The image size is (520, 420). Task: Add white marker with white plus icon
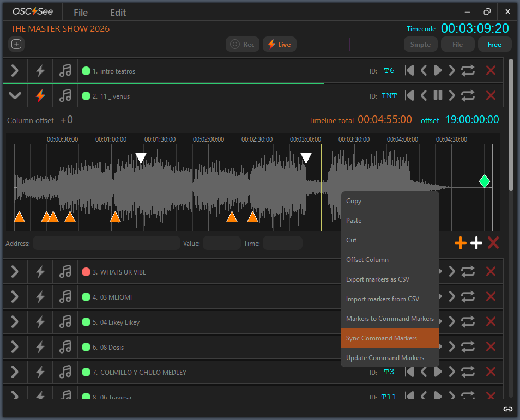pyautogui.click(x=476, y=243)
